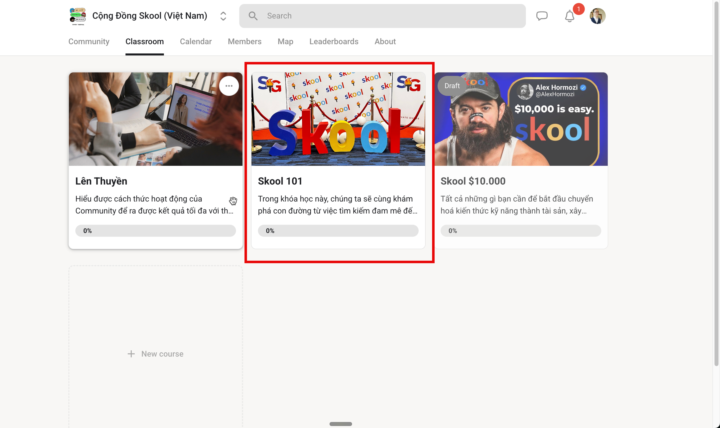Switch to the Community tab

coord(89,41)
